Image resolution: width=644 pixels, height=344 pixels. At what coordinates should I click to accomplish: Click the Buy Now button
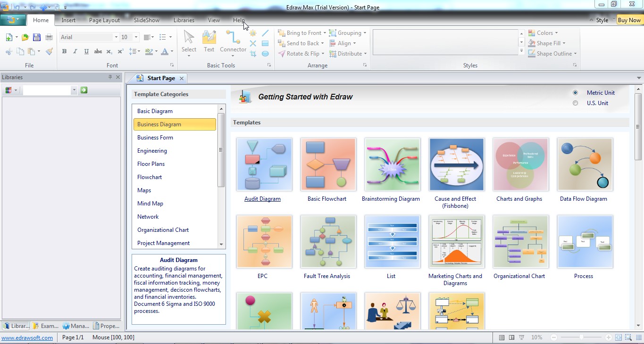pyautogui.click(x=629, y=20)
